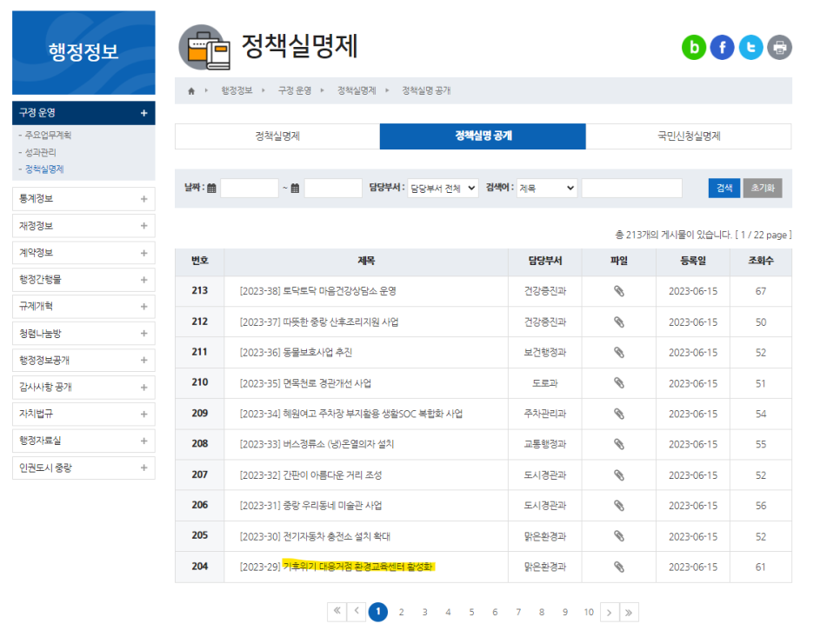Open 성과관리 in the sidebar
This screenshot has width=840, height=637.
click(41, 153)
